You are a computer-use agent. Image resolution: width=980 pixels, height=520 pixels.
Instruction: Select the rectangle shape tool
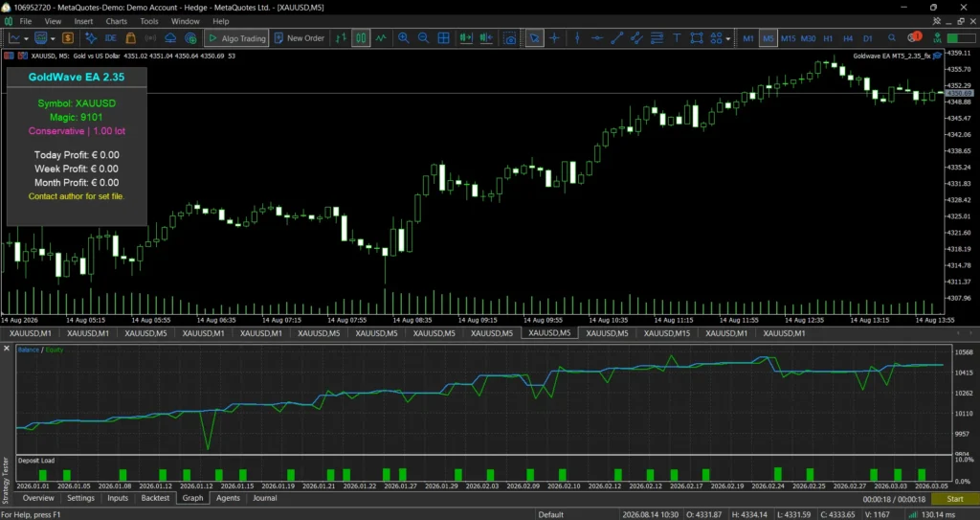pos(697,38)
